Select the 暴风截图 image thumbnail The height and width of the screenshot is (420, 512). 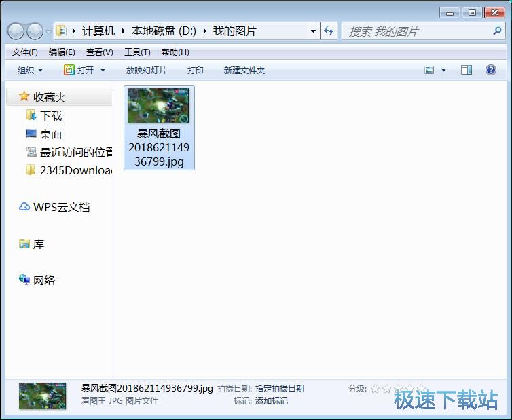[158, 105]
